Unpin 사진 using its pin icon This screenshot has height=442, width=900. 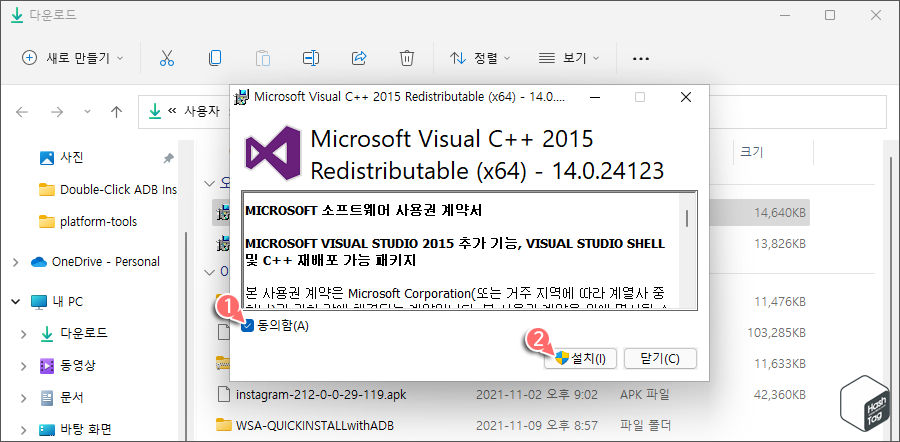click(x=168, y=158)
